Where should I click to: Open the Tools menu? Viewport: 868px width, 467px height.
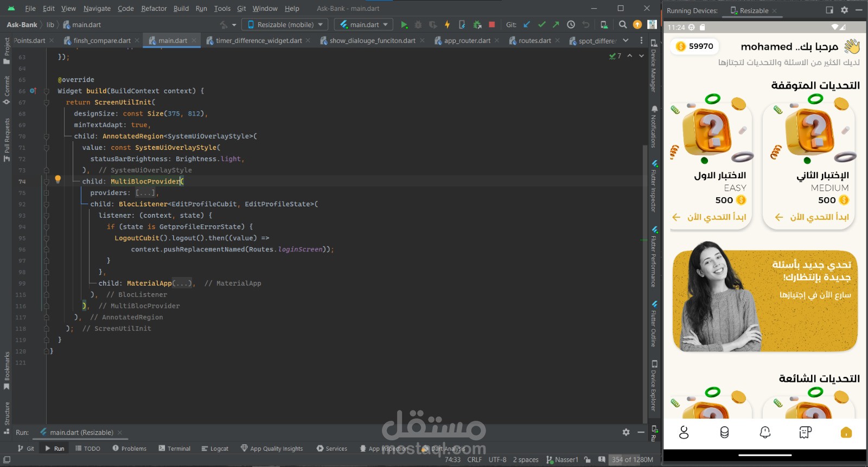pyautogui.click(x=222, y=8)
